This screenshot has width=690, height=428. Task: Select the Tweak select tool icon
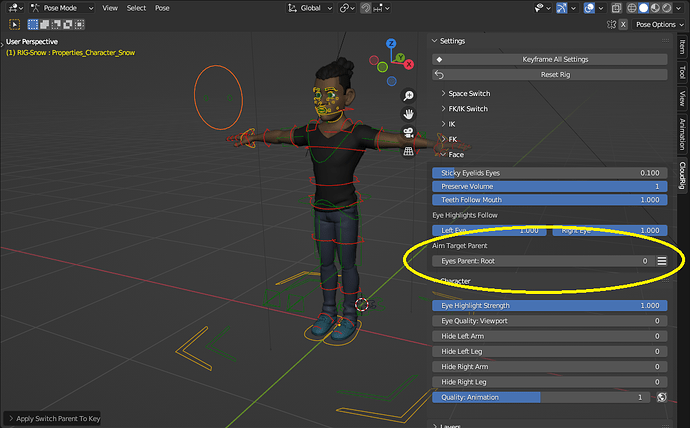(15, 25)
